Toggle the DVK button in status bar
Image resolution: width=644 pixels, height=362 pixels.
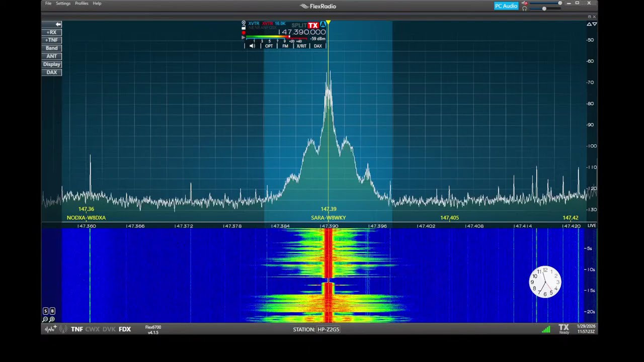pos(109,329)
